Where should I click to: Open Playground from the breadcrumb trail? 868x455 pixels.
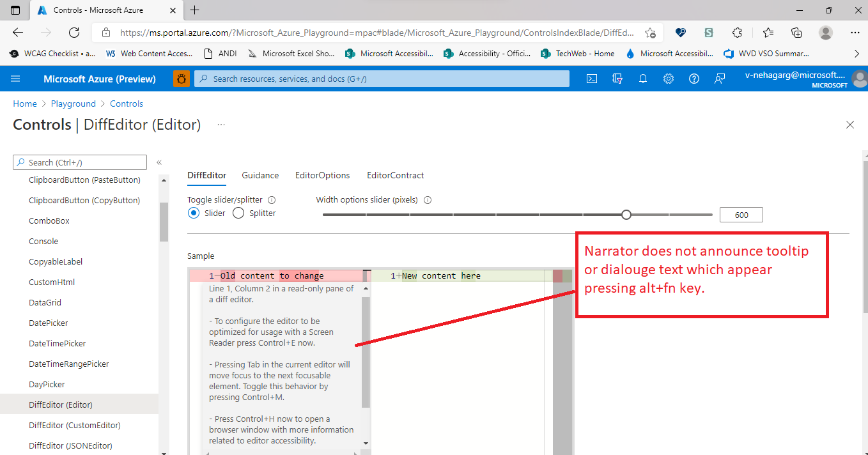point(73,104)
